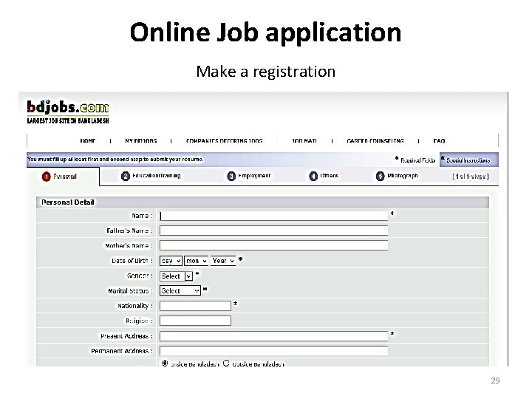
Task: Open Companies Offering Jobs menu
Action: (x=225, y=141)
